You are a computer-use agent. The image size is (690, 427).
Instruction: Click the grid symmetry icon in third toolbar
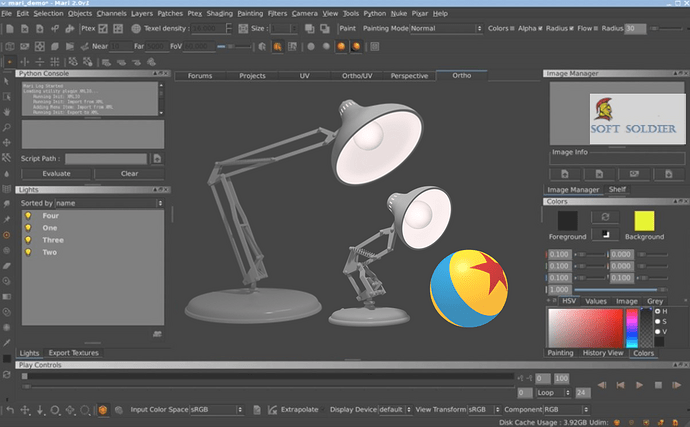pos(55,62)
